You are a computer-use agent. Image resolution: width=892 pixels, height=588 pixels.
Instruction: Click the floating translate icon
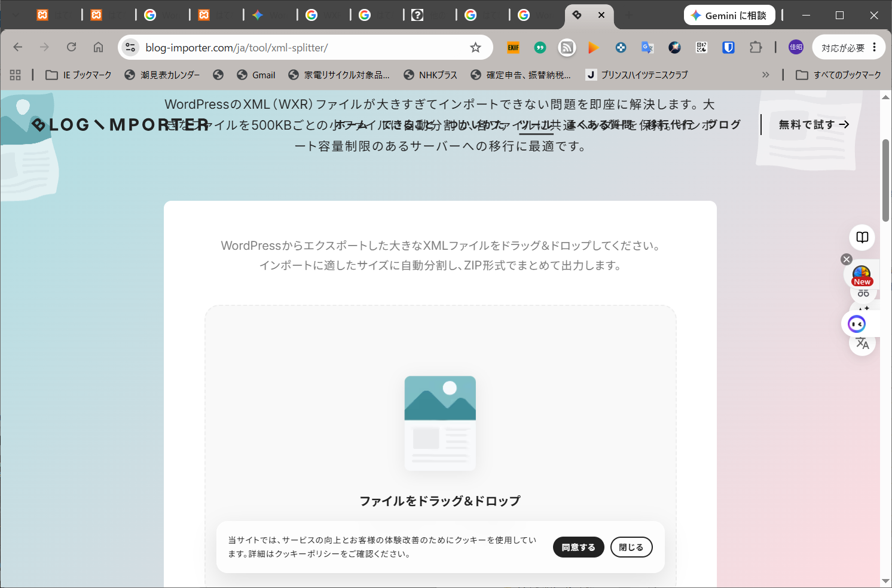point(862,343)
